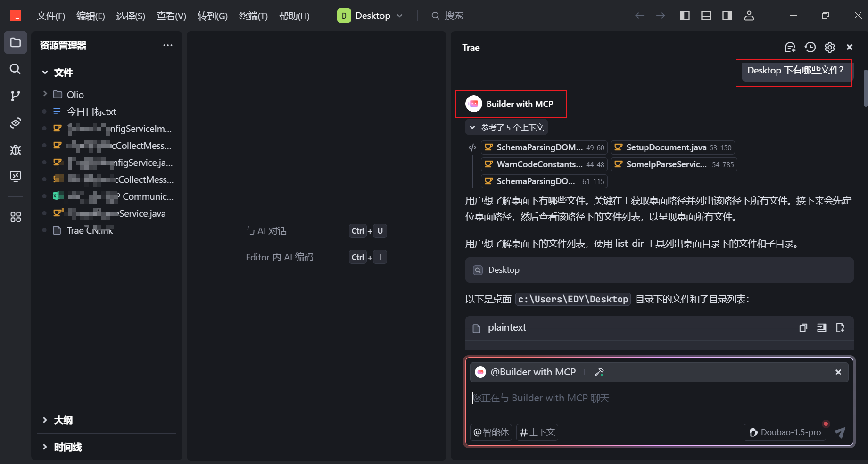Image resolution: width=868 pixels, height=464 pixels.
Task: Click the c:\Users\EDY\Desktop path text
Action: click(x=573, y=299)
